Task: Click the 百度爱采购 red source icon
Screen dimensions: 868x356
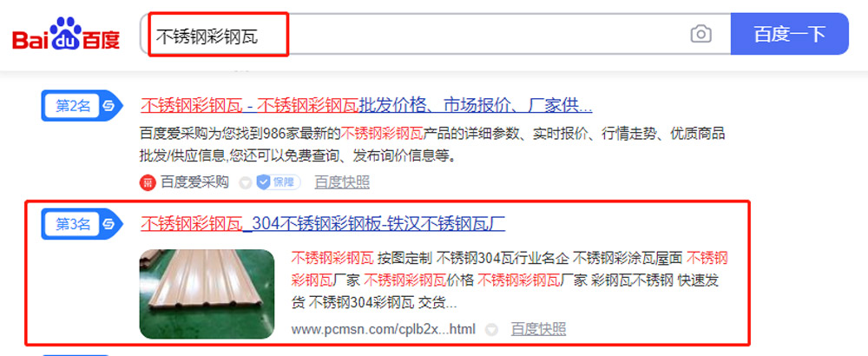Action: 148,182
